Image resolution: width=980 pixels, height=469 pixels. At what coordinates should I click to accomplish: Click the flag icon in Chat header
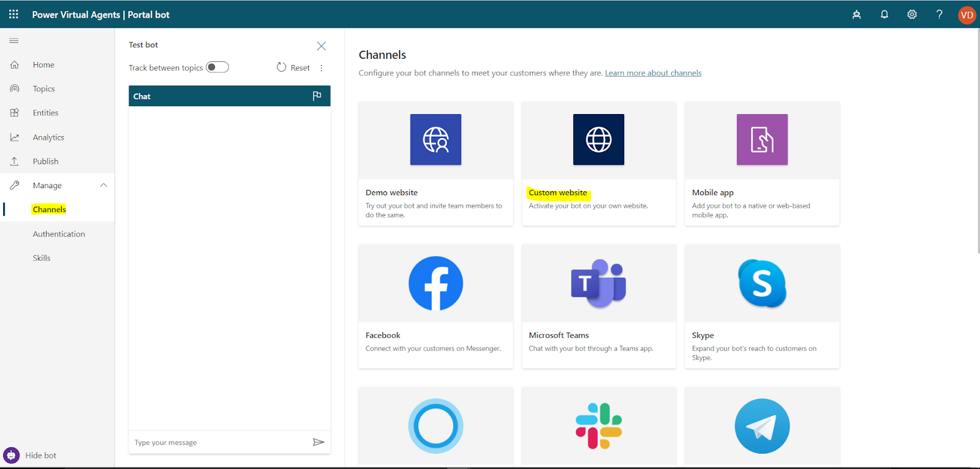click(x=317, y=96)
